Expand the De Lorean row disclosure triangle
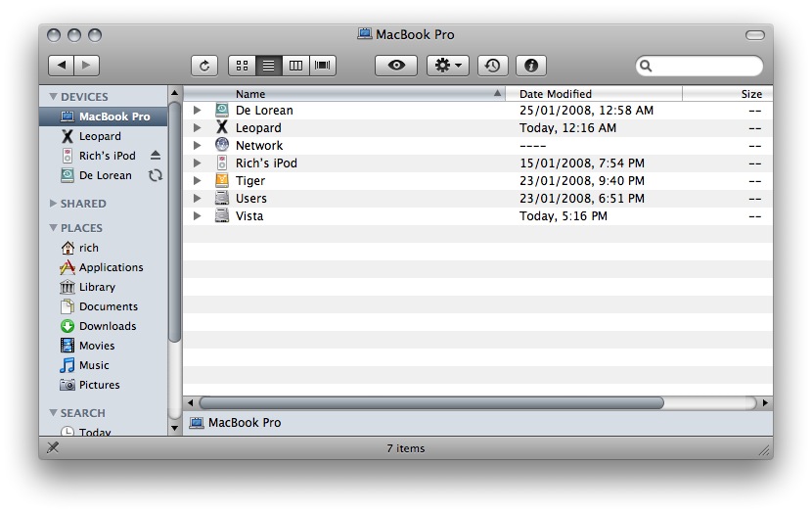This screenshot has width=812, height=513. click(197, 110)
